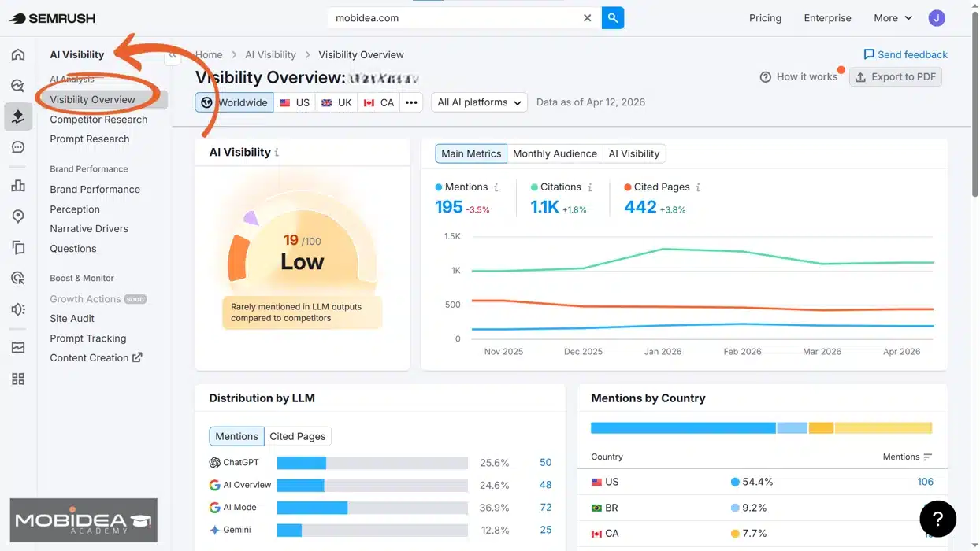Click the How it works help icon

765,77
